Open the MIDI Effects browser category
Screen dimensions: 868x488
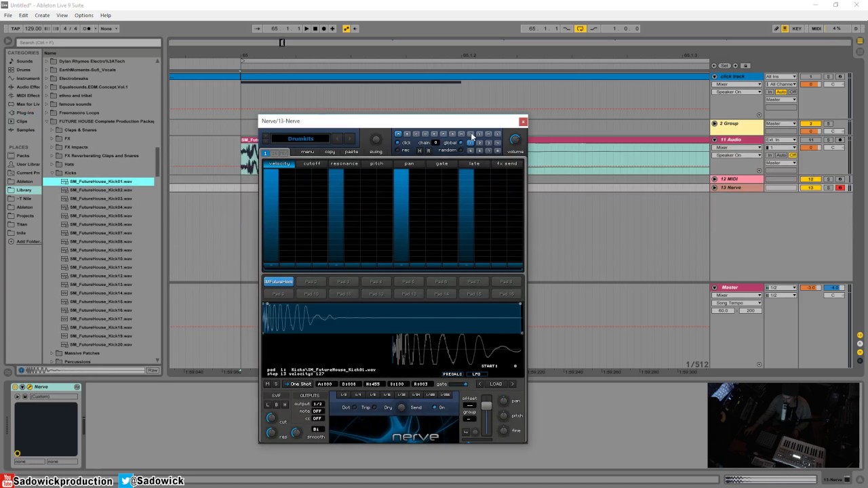tap(24, 96)
